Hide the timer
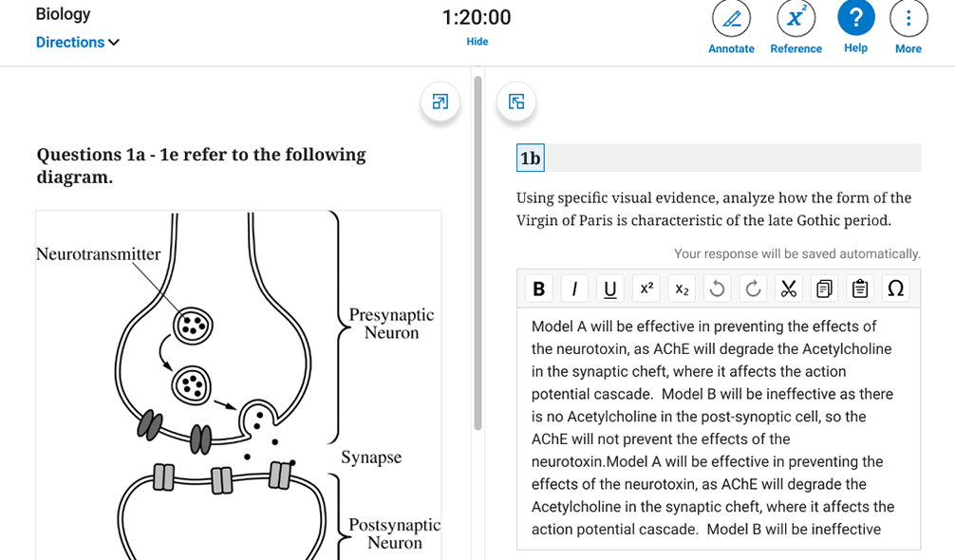This screenshot has height=560, width=955. 477,42
